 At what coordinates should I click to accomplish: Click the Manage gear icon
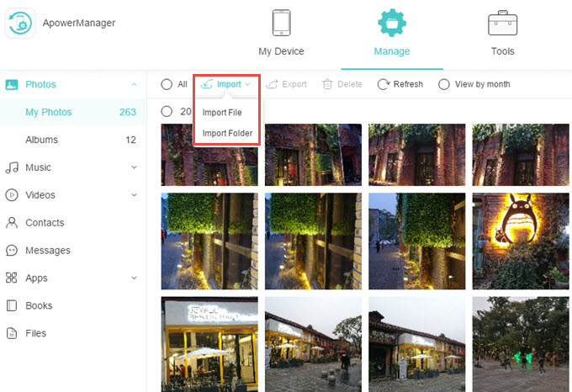tap(392, 23)
